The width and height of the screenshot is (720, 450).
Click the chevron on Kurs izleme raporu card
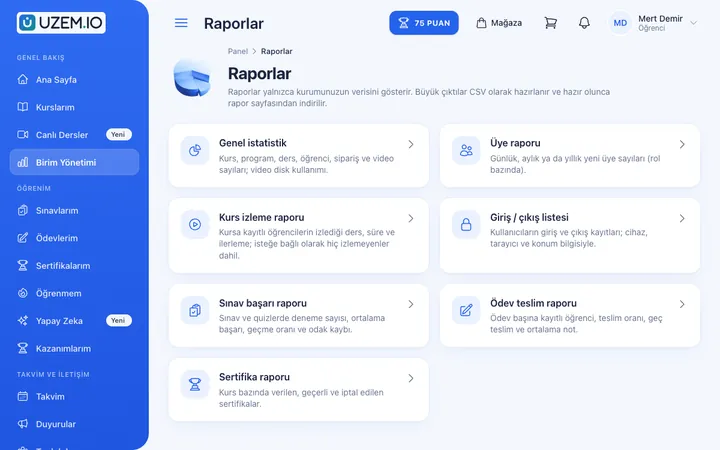411,218
